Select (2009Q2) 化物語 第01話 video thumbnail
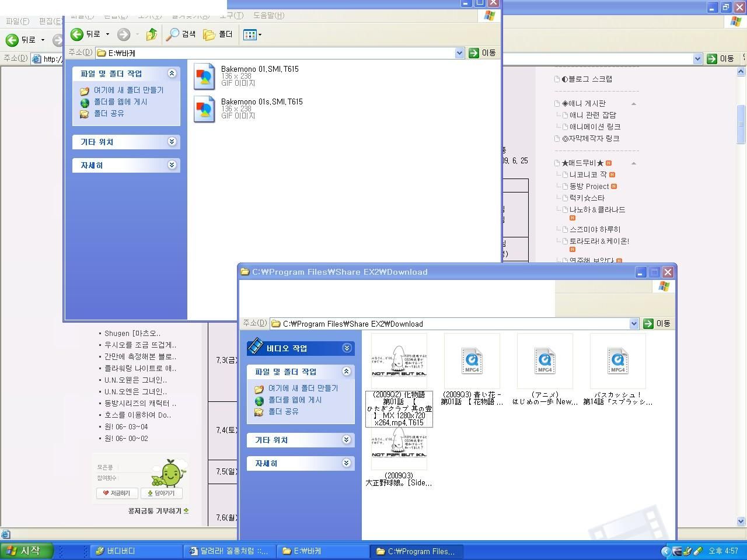This screenshot has width=747, height=560. (x=399, y=360)
